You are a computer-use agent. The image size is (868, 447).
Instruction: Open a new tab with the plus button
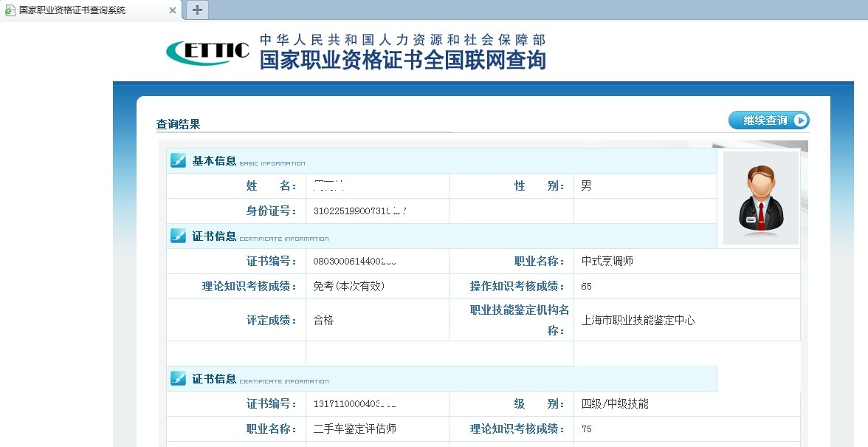(x=197, y=10)
